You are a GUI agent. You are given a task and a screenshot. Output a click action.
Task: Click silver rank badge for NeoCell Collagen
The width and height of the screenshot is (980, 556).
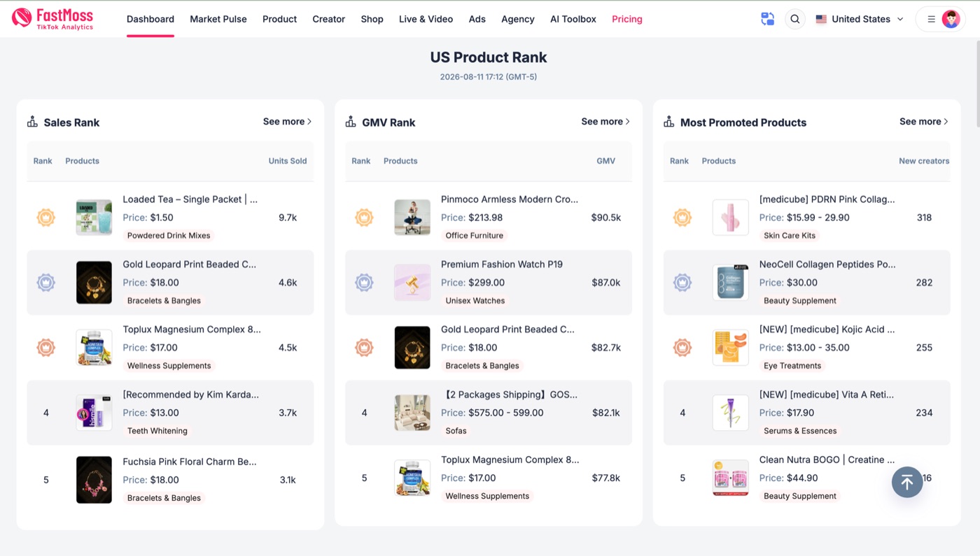pos(682,283)
